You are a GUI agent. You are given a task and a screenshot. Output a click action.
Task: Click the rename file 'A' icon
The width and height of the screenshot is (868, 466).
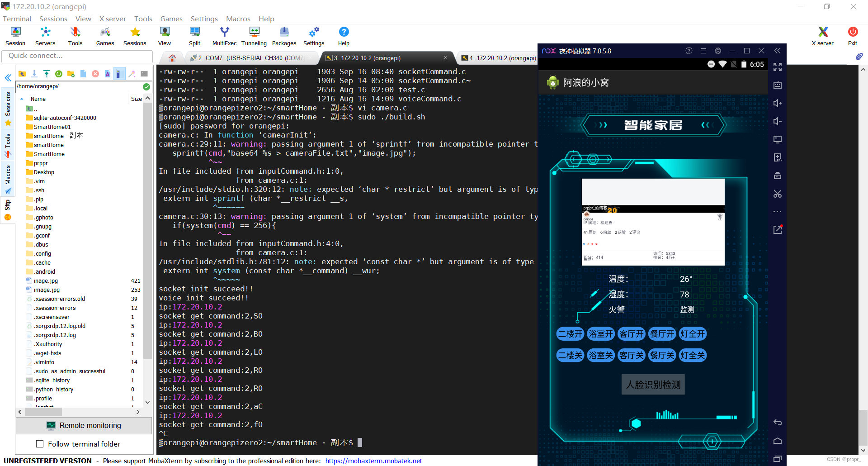(x=108, y=74)
